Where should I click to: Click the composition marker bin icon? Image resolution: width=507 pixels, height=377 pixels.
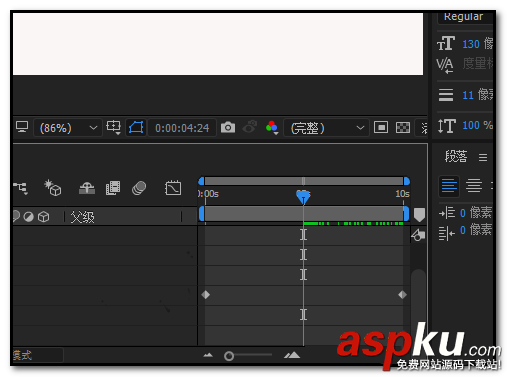pos(419,215)
